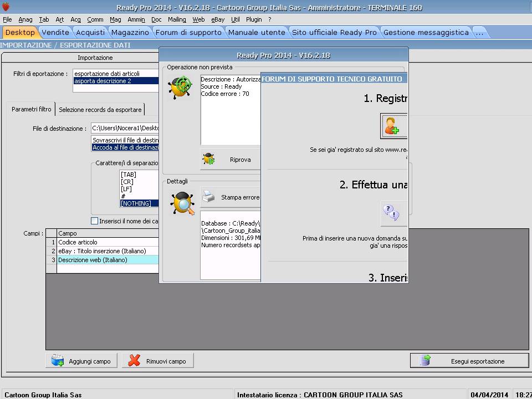
Task: Select the [LF] separator option
Action: pyautogui.click(x=139, y=189)
